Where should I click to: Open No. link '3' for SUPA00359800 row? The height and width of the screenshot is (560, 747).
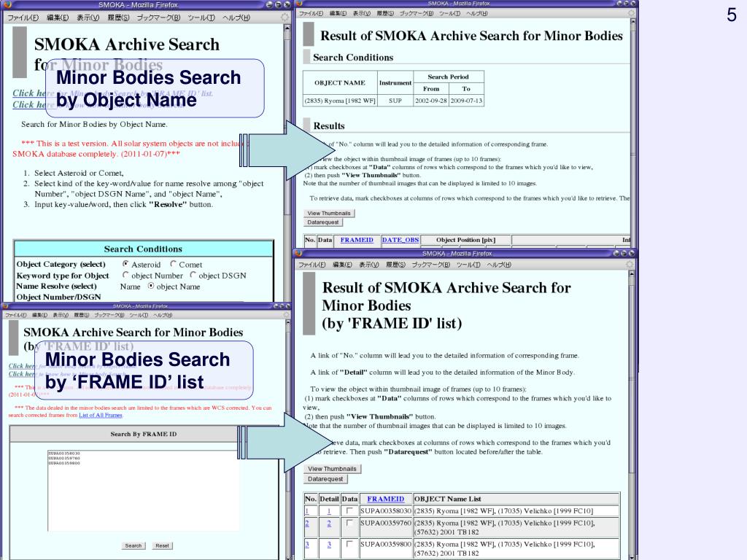pyautogui.click(x=307, y=544)
